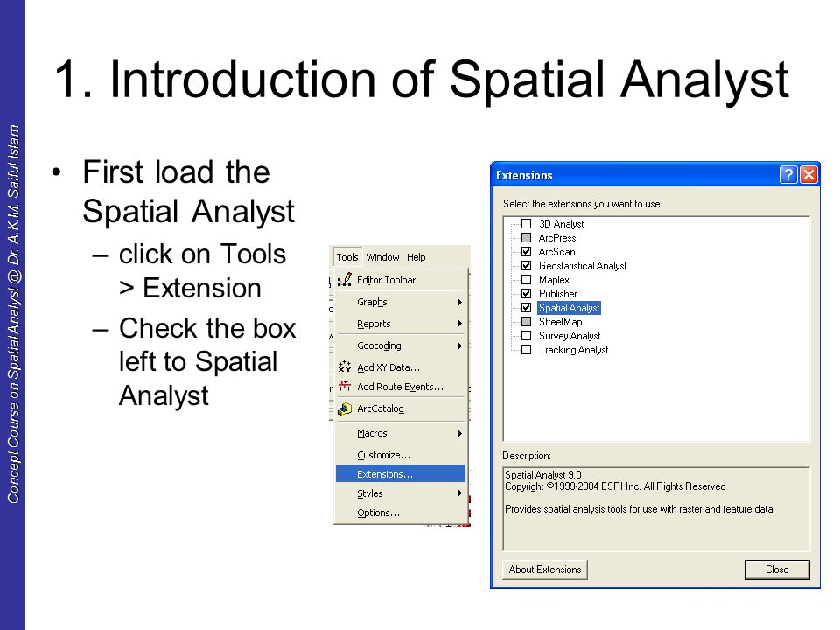Expand the Macros submenu arrow
Image resolution: width=840 pixels, height=630 pixels.
[x=459, y=433]
